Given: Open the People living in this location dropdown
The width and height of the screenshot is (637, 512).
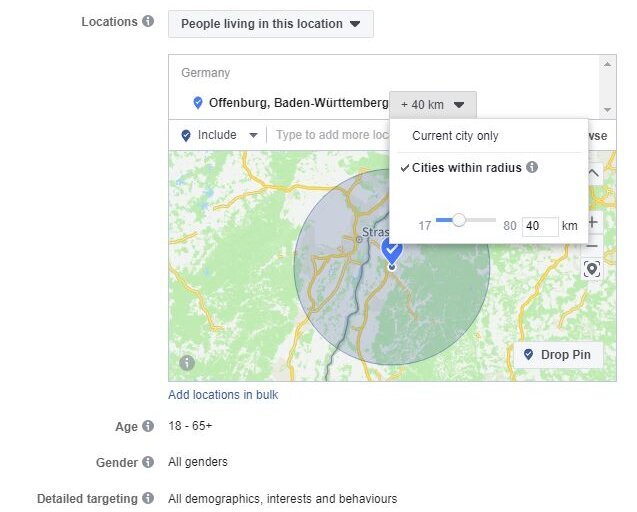Looking at the screenshot, I should [270, 24].
